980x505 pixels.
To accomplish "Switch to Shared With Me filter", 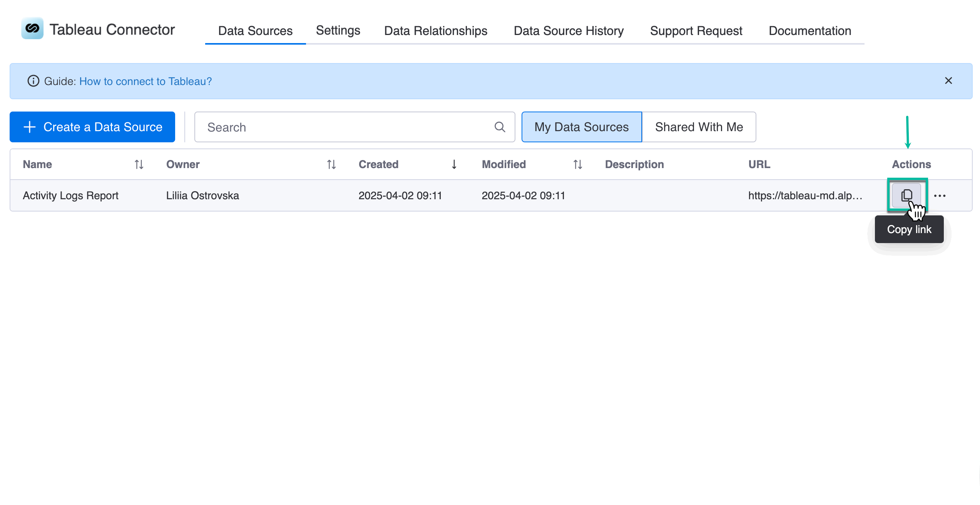I will [x=699, y=127].
